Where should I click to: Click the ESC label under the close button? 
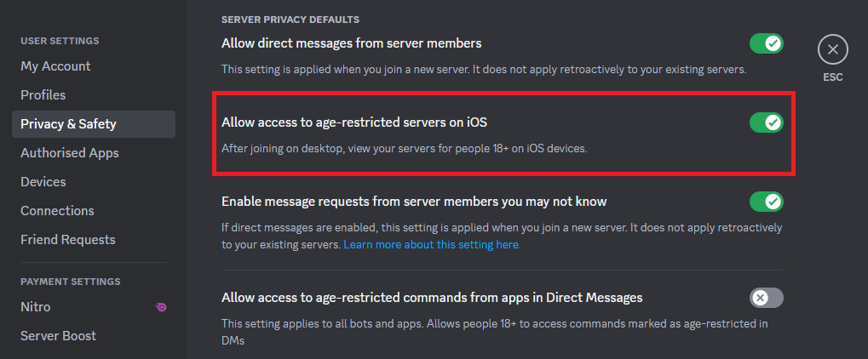(x=832, y=77)
